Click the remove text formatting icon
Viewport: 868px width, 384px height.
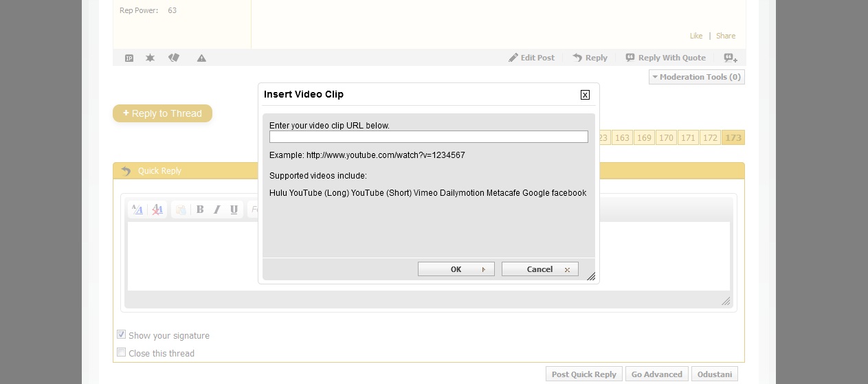(x=157, y=210)
